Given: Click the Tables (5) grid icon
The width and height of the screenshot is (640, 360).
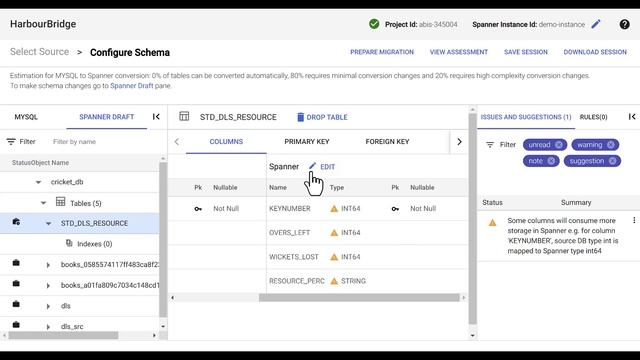Looking at the screenshot, I should [x=60, y=202].
